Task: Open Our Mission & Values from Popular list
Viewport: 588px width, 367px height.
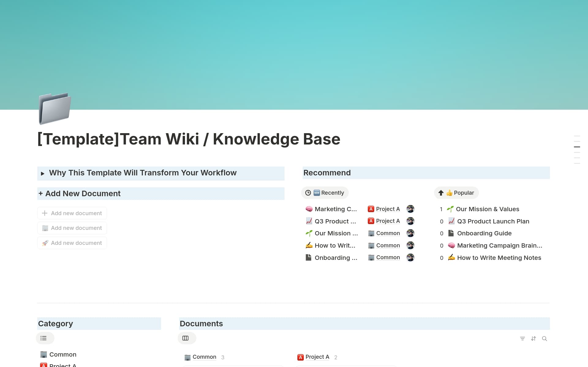Action: point(488,209)
